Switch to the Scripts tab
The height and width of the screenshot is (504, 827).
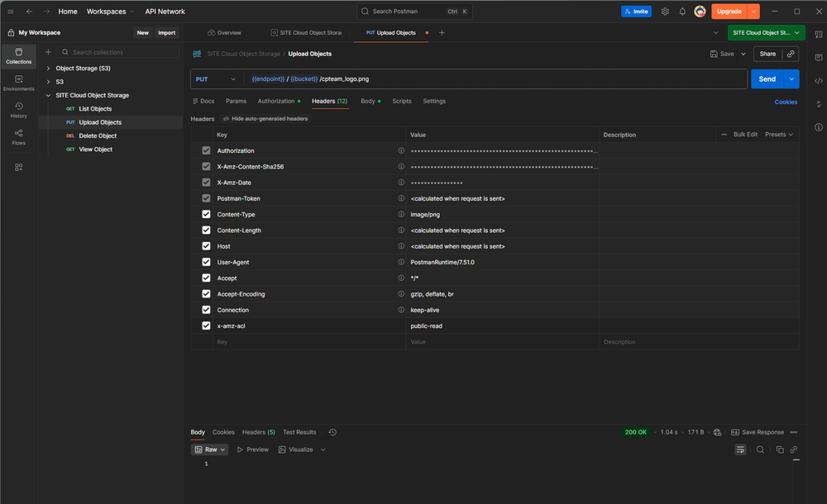click(x=401, y=102)
